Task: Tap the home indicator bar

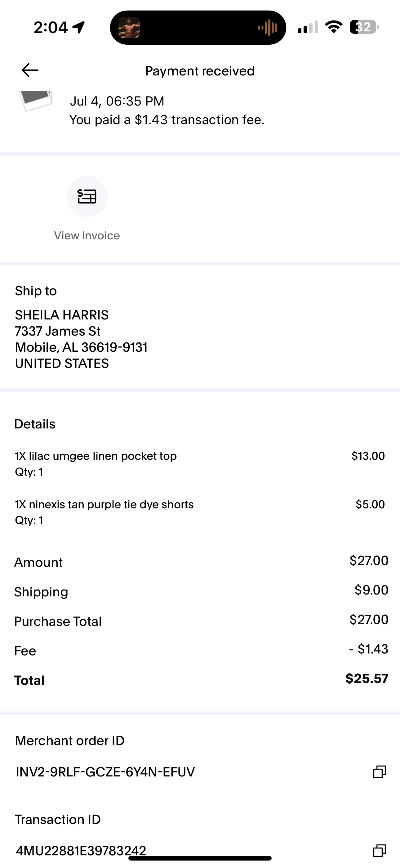Action: click(200, 858)
